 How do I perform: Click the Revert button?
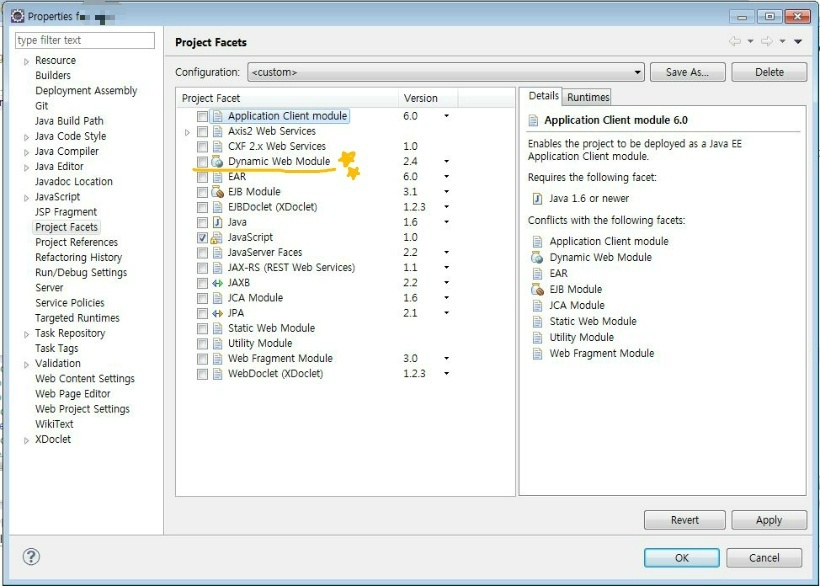[x=685, y=520]
